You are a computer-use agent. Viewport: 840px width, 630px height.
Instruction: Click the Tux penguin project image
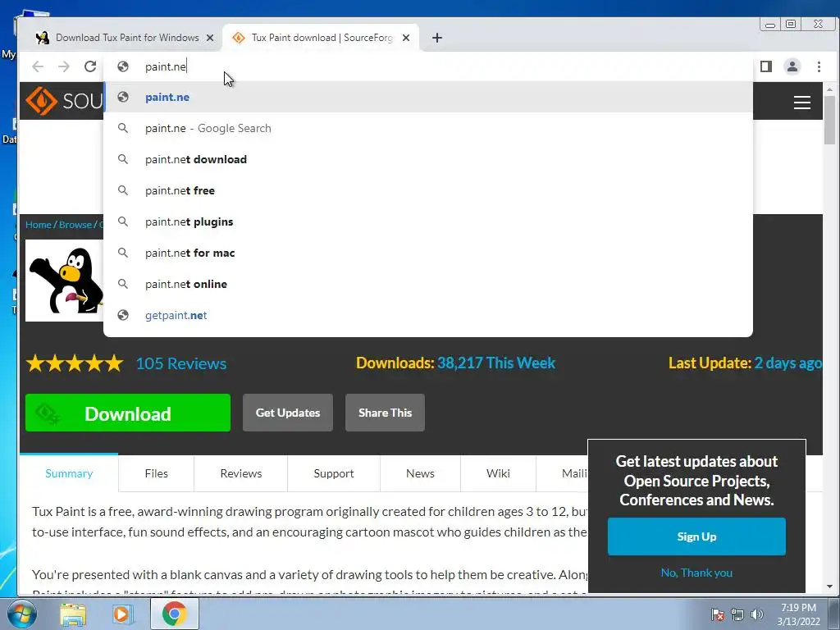pos(64,281)
